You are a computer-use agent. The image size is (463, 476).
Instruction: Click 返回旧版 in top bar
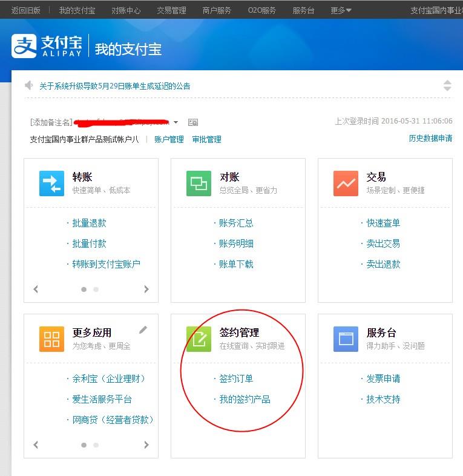click(26, 10)
